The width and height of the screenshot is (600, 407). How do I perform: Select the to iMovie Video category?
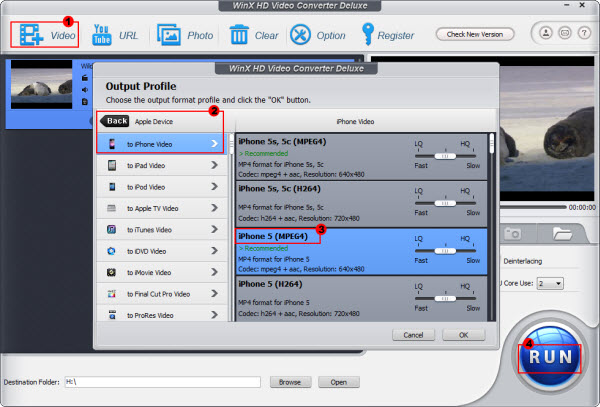coord(161,272)
